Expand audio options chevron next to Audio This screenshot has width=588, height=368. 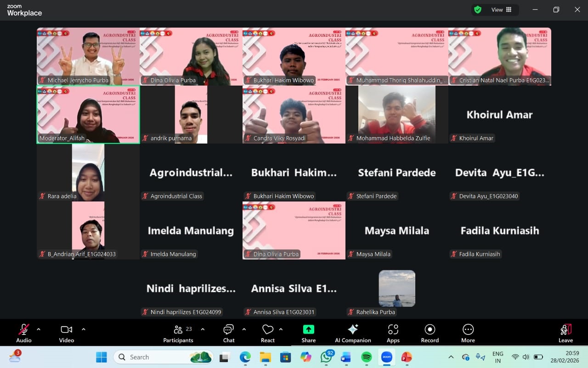point(39,329)
